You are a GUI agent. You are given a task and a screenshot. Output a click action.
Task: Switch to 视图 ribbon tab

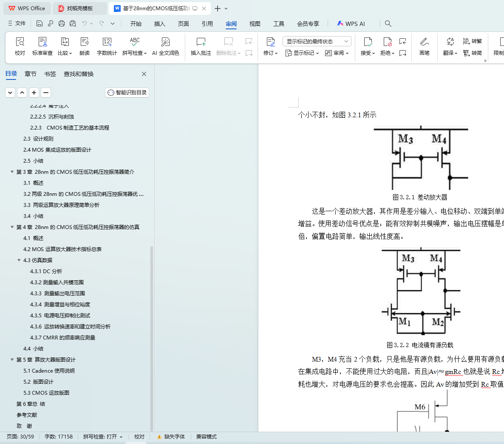(255, 24)
